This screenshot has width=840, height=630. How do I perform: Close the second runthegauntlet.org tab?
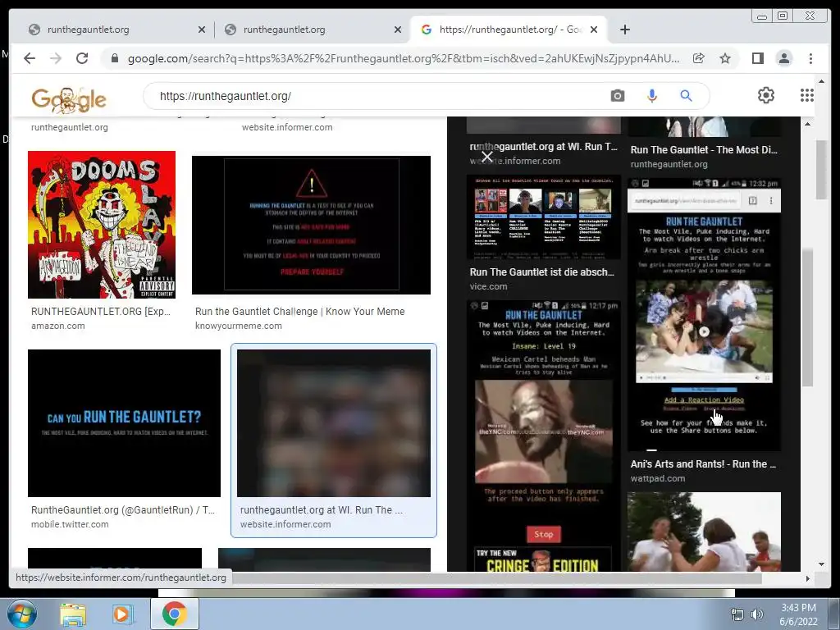pos(398,30)
